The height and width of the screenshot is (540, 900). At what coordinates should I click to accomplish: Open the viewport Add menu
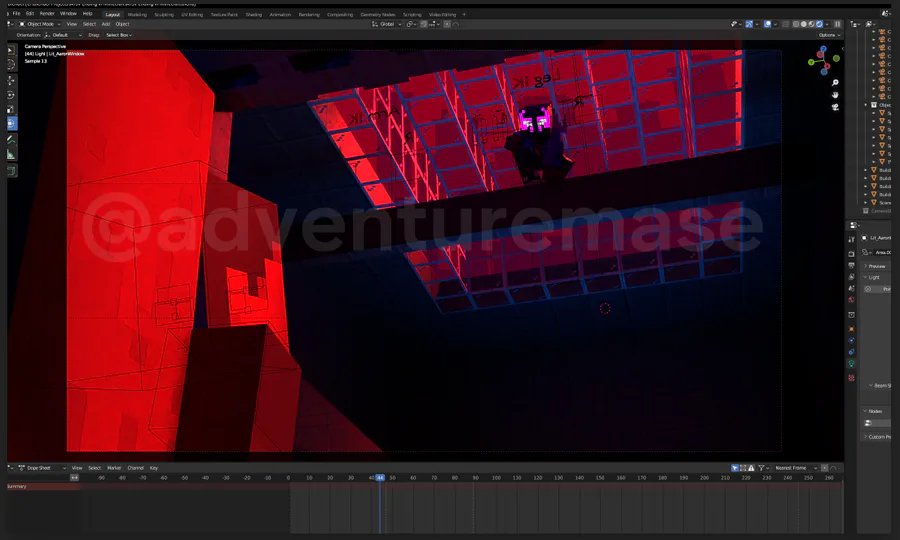pyautogui.click(x=106, y=24)
